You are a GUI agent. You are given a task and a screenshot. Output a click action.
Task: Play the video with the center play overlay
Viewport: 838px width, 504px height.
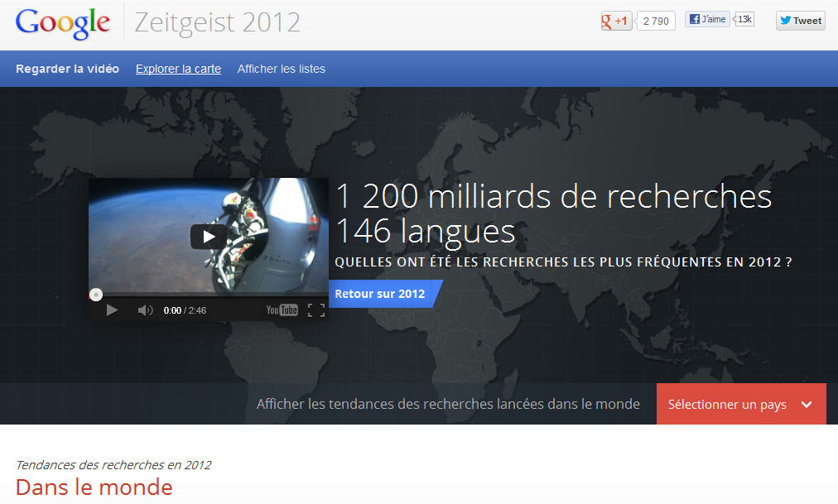click(209, 237)
